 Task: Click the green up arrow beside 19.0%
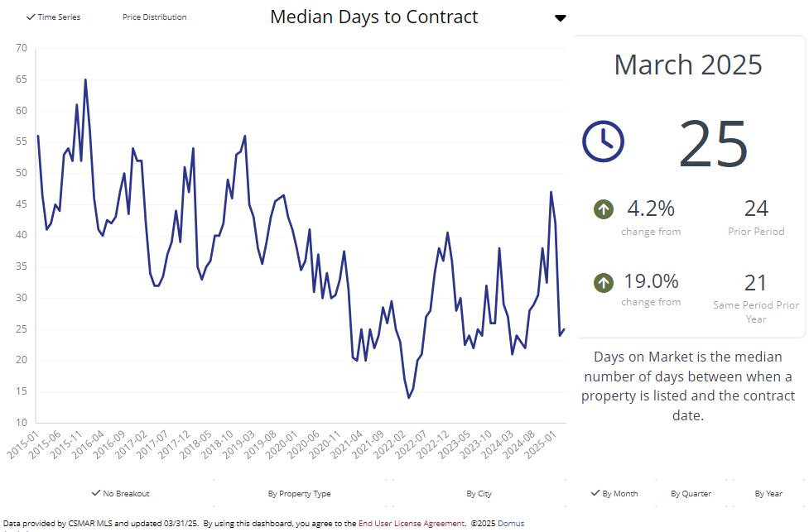coord(604,283)
